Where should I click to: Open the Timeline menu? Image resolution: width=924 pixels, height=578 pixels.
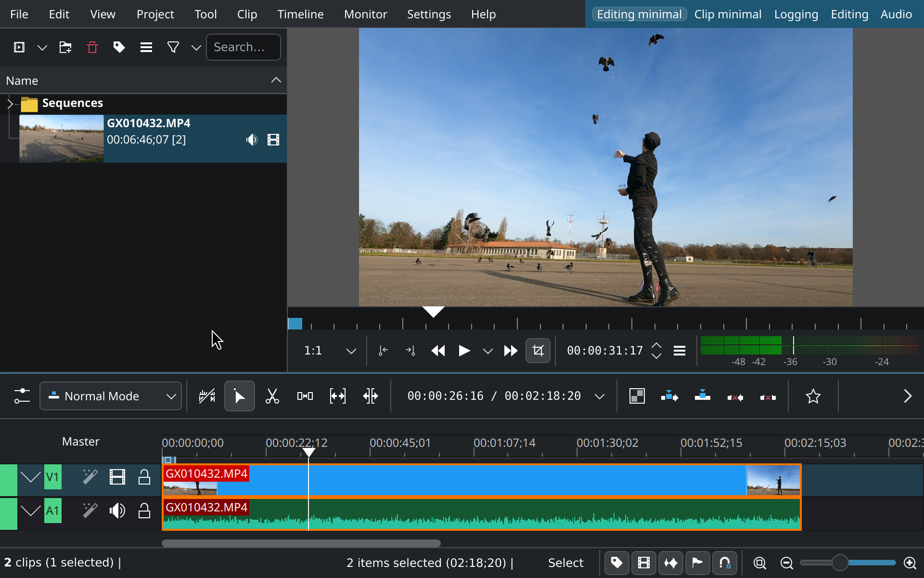click(x=300, y=14)
